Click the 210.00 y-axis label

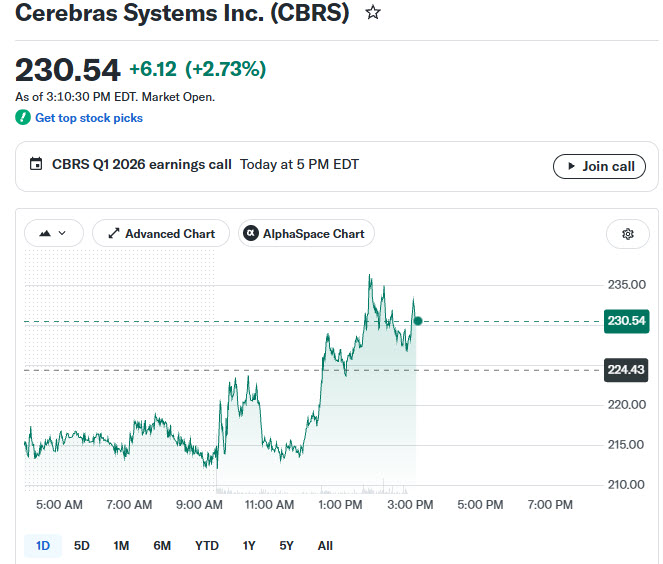pyautogui.click(x=626, y=485)
